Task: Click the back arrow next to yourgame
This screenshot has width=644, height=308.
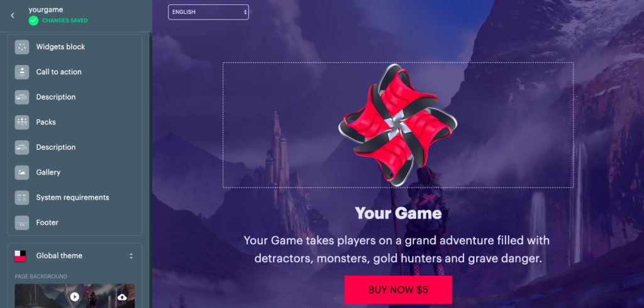Action: (13, 15)
